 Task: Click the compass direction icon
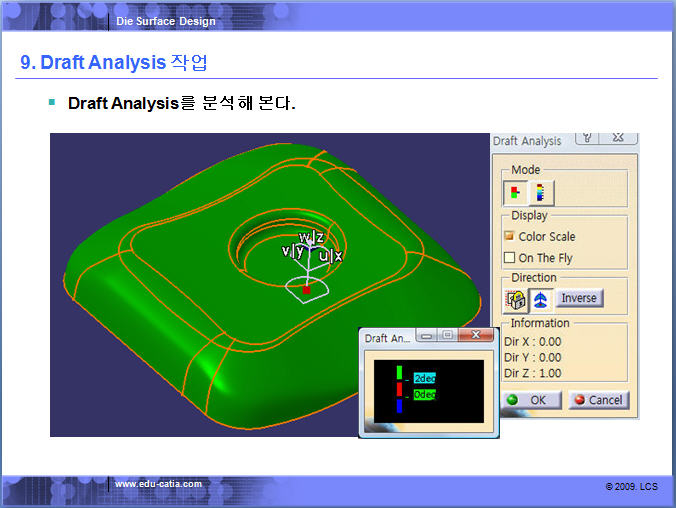point(540,298)
